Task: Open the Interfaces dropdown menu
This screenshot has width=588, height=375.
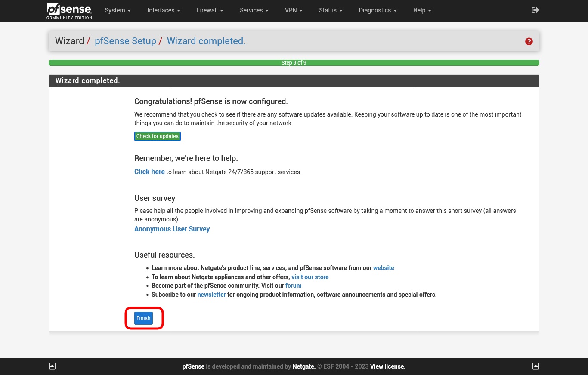Action: click(164, 10)
